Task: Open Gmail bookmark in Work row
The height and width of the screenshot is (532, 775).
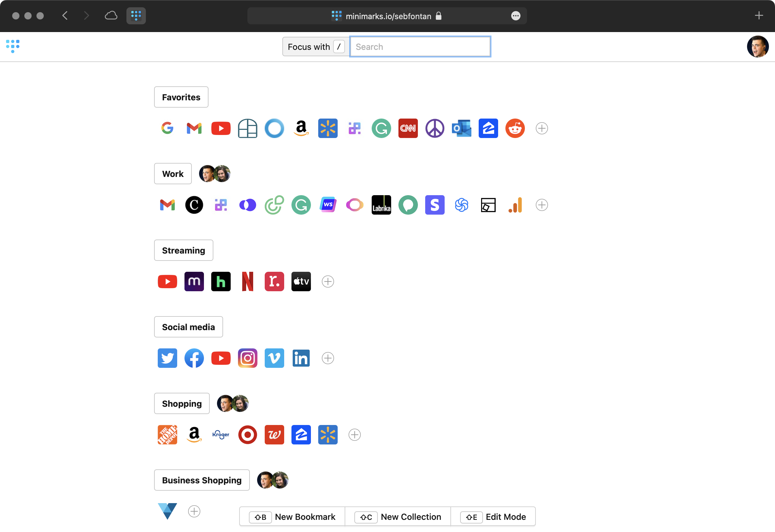Action: pos(167,205)
